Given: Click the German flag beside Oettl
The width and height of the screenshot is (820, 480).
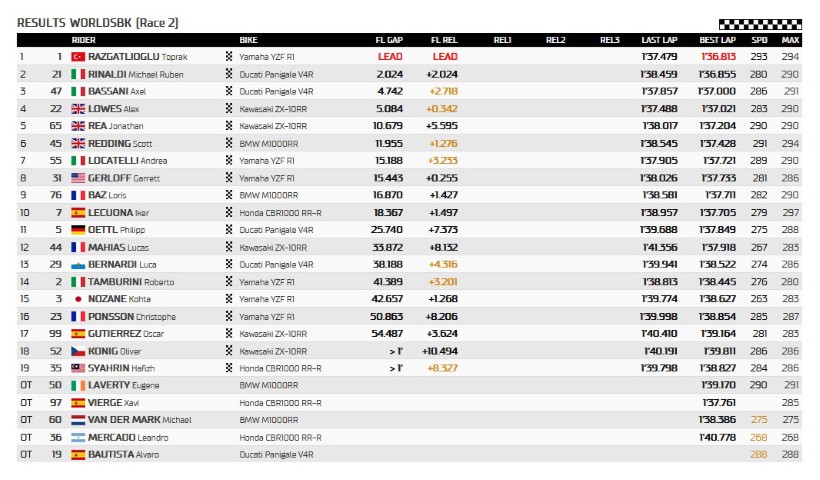Looking at the screenshot, I should 78,229.
